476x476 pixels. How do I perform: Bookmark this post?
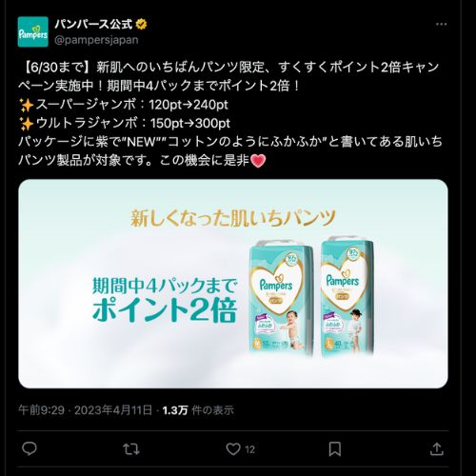[335, 449]
